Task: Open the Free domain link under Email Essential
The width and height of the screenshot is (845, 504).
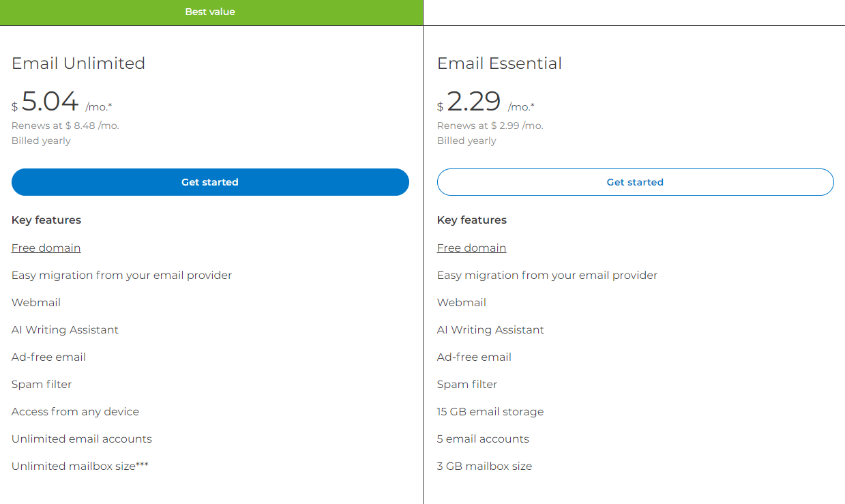Action: click(x=471, y=248)
